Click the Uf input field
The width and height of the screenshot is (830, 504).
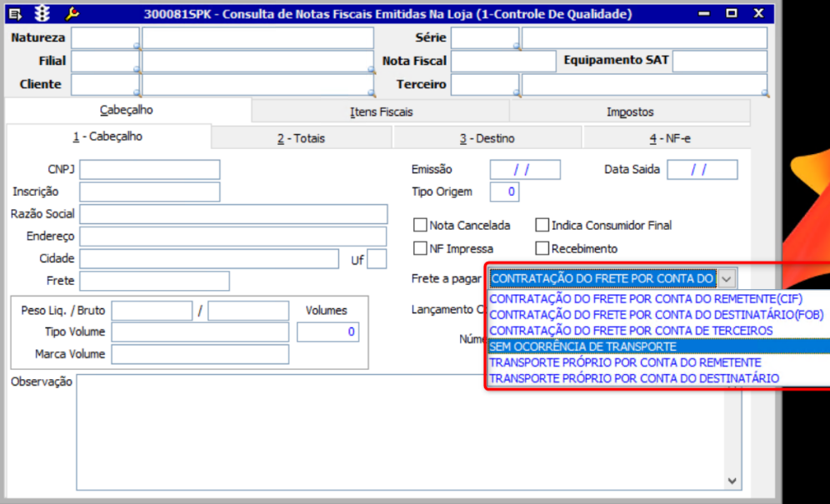click(x=377, y=259)
